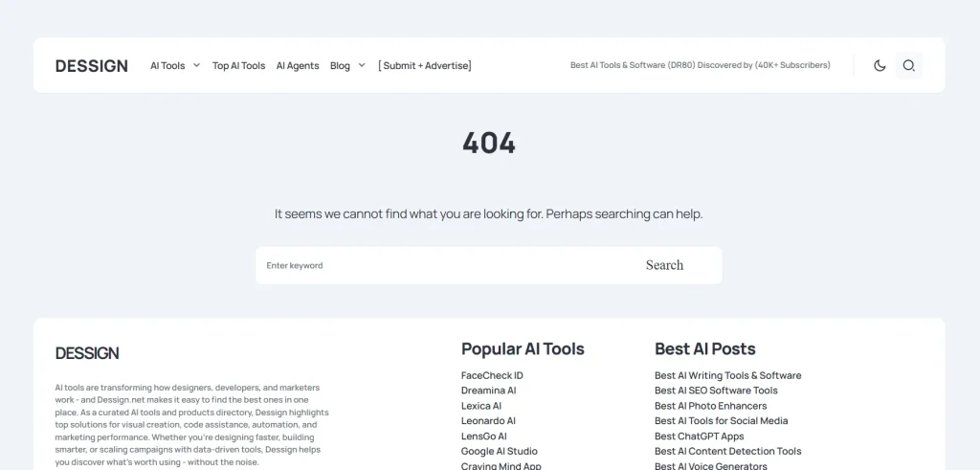Open search using the header magnifier icon
The height and width of the screenshot is (470, 980).
tap(909, 66)
